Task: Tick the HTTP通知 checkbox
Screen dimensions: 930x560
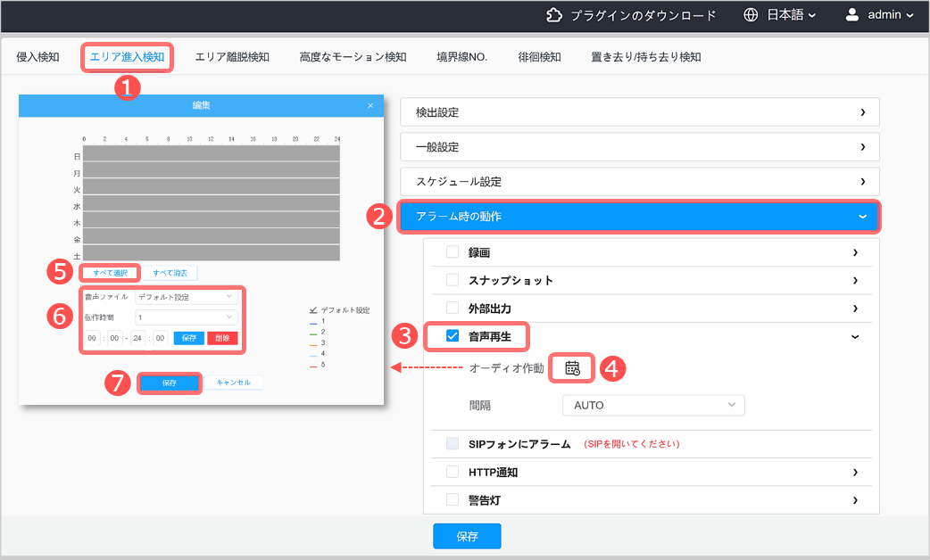Action: point(453,472)
